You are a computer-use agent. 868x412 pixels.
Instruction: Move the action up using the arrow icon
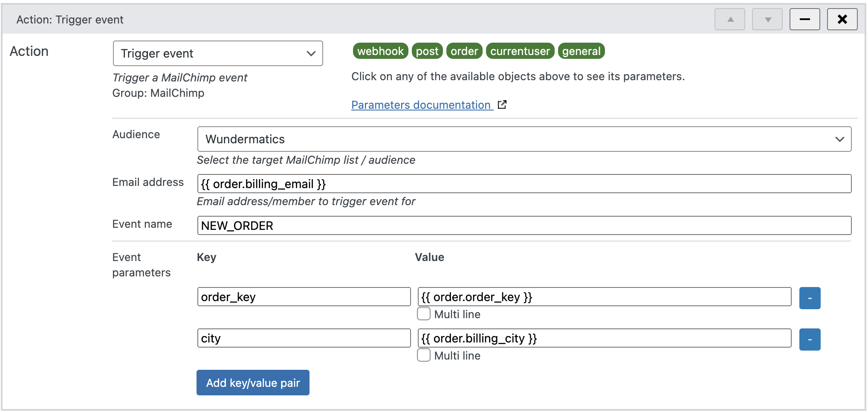(730, 19)
